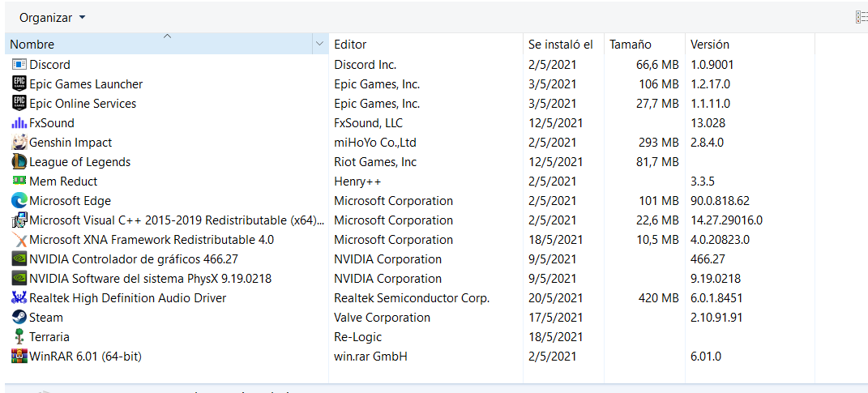The width and height of the screenshot is (868, 393).
Task: Click the Steam icon
Action: point(19,318)
